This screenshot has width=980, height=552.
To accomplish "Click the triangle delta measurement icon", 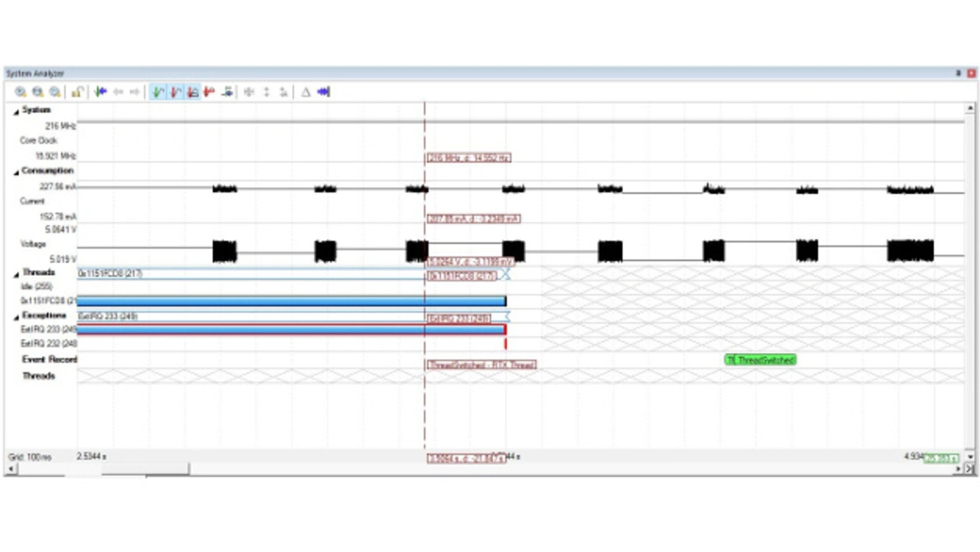I will (x=305, y=92).
